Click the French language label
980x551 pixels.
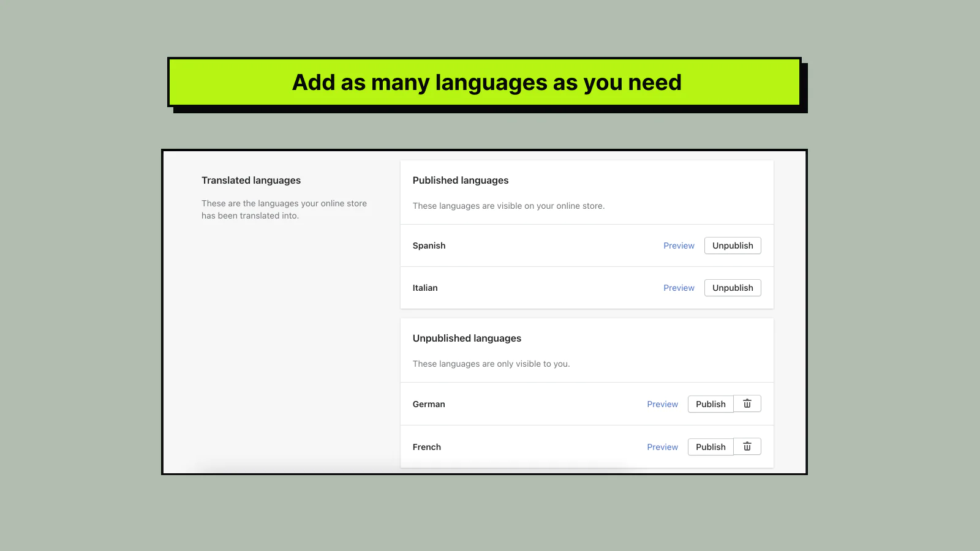(x=427, y=447)
